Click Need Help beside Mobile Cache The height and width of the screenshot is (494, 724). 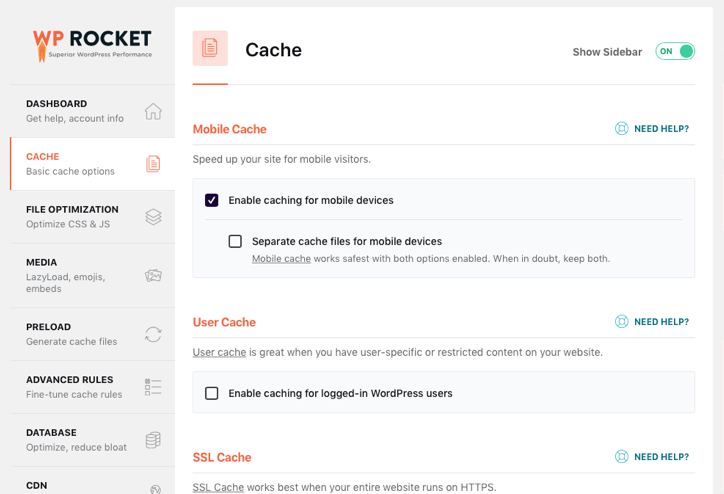(652, 129)
